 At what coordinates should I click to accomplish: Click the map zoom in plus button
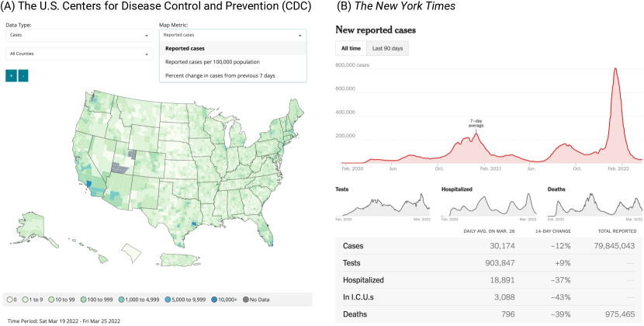pos(11,75)
